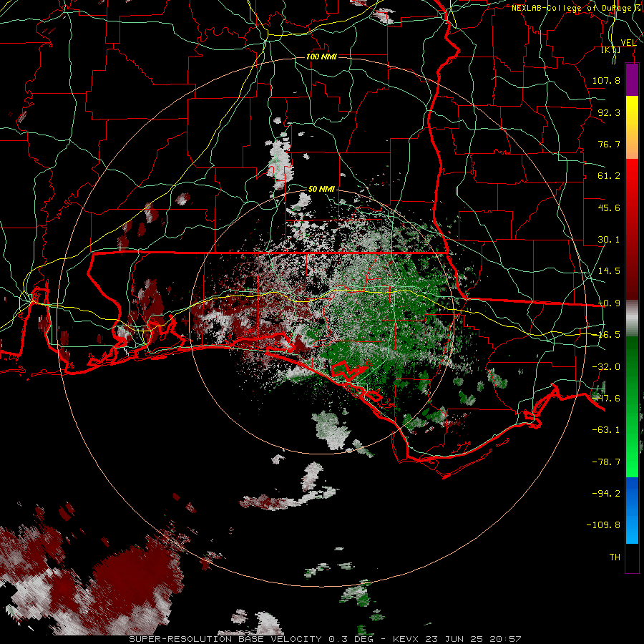Click the 50 NMI range ring label

pyautogui.click(x=321, y=189)
